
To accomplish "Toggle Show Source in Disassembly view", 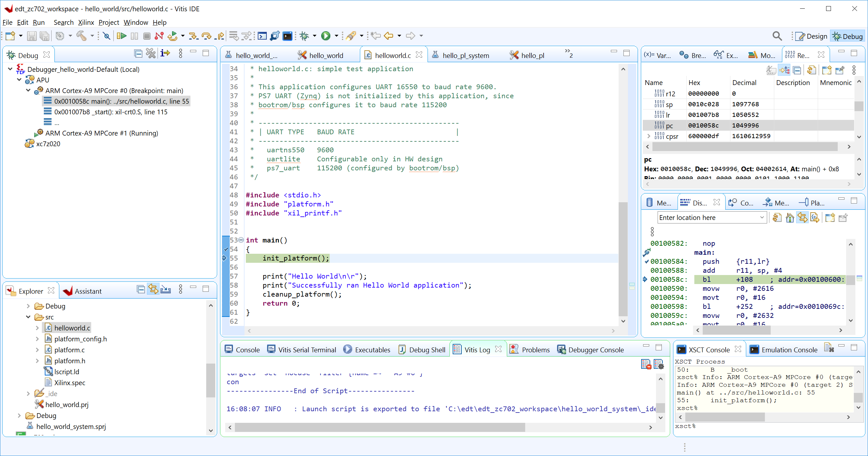I will [815, 218].
